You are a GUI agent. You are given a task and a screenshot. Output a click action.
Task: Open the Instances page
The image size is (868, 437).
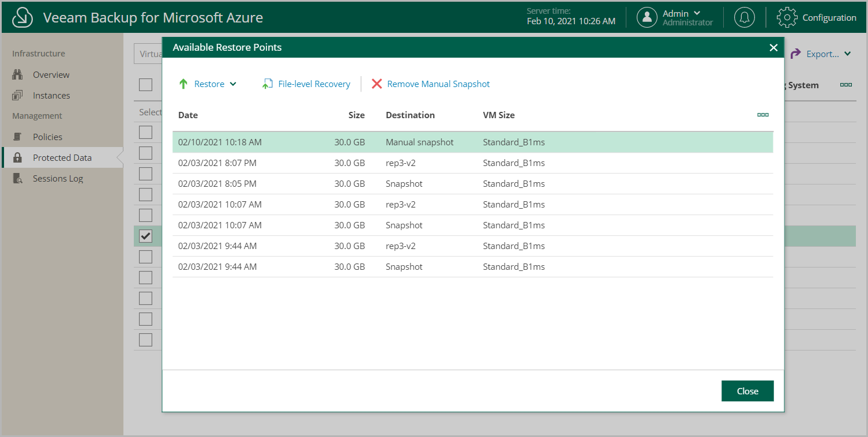coord(51,95)
